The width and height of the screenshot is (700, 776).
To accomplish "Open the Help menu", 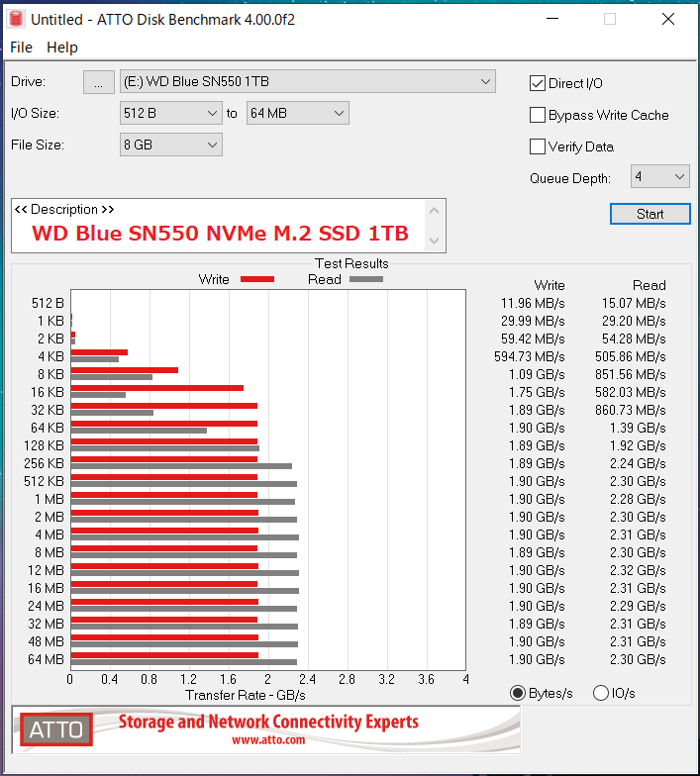I will [61, 48].
